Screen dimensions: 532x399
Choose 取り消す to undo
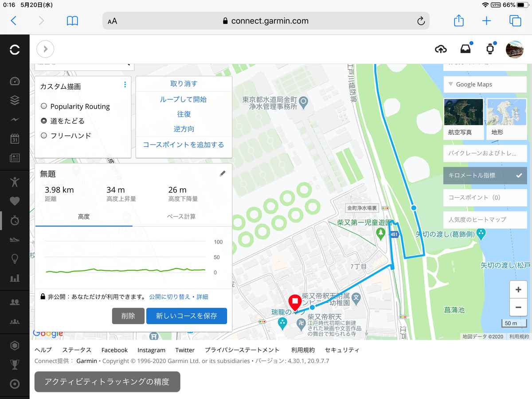[x=184, y=84]
